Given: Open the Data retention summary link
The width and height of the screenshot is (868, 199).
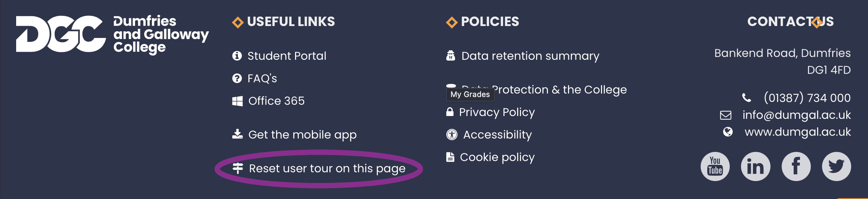Looking at the screenshot, I should pyautogui.click(x=530, y=56).
